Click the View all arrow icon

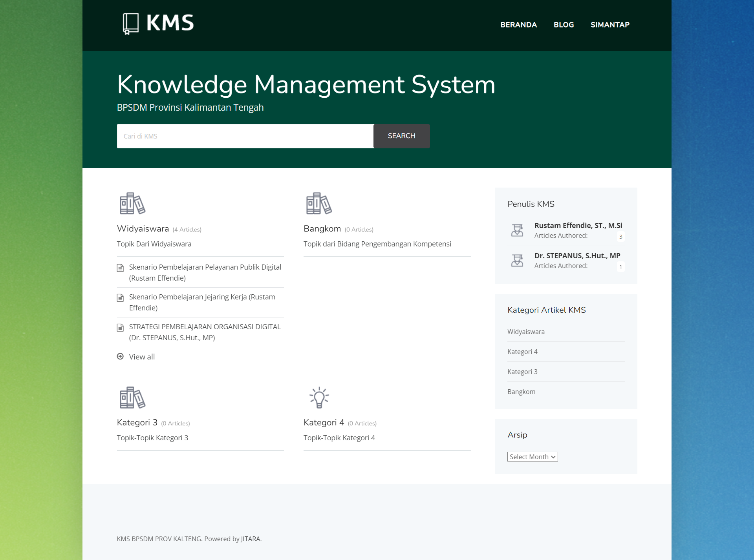coord(120,356)
